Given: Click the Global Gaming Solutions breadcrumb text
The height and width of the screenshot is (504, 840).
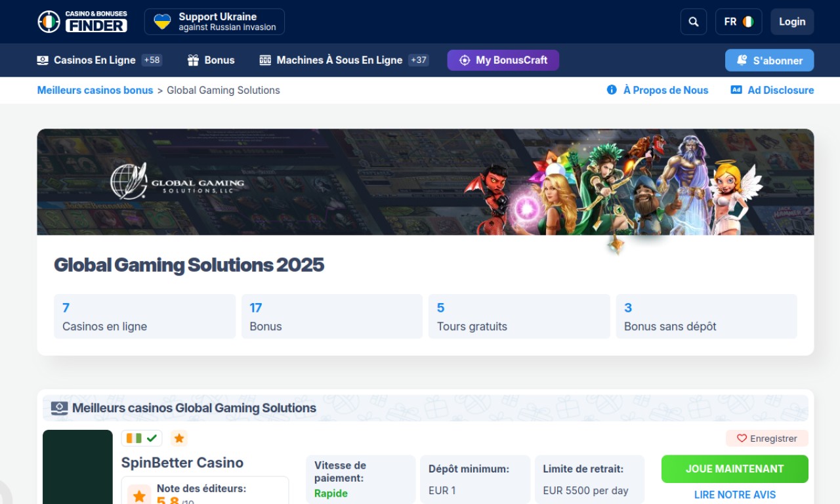Looking at the screenshot, I should click(x=223, y=91).
